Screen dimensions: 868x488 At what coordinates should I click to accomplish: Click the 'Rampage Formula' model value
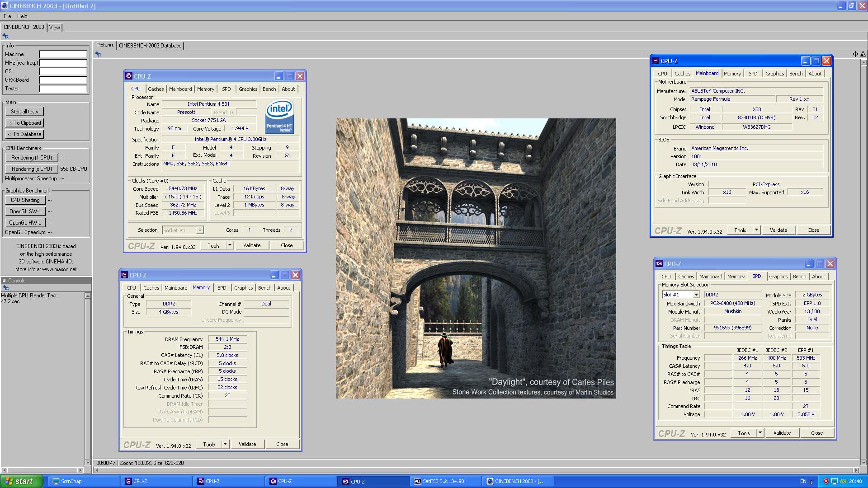[x=732, y=99]
